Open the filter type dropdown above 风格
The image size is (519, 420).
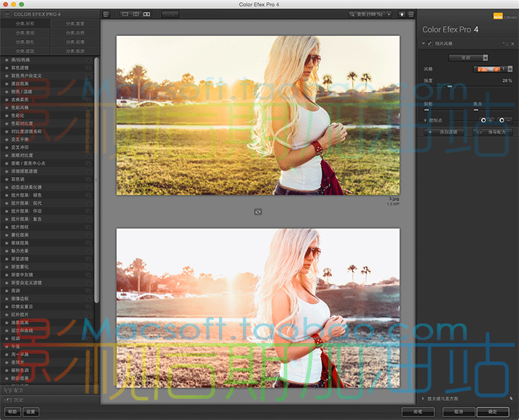point(468,58)
